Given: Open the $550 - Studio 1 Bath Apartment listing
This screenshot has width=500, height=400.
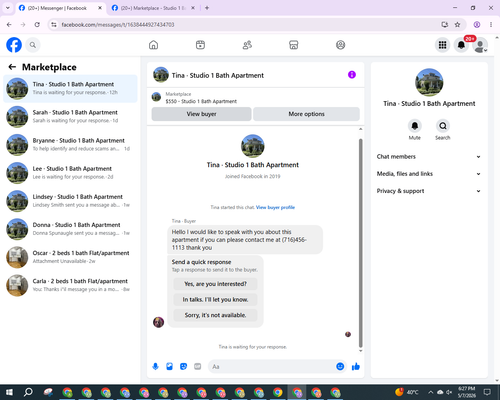Looking at the screenshot, I should (201, 101).
